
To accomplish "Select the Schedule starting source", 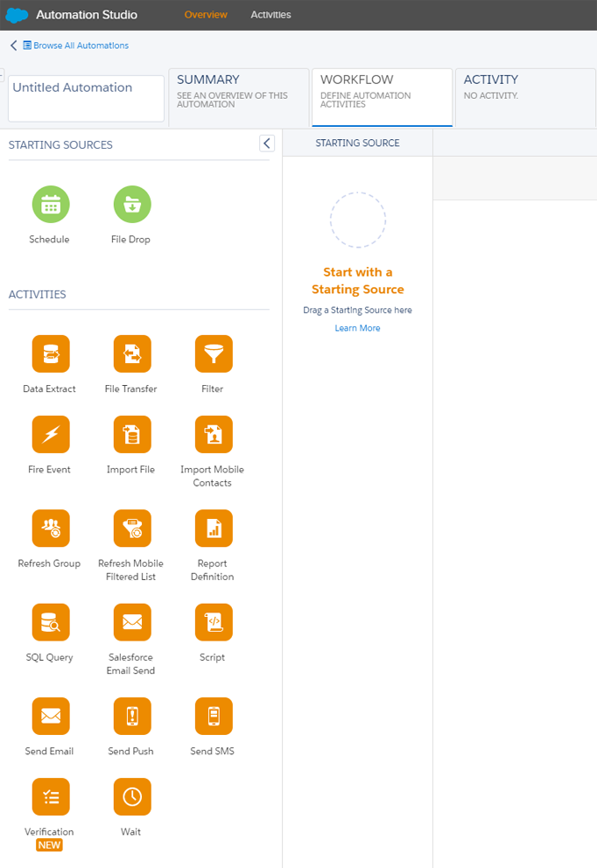I will tap(50, 204).
